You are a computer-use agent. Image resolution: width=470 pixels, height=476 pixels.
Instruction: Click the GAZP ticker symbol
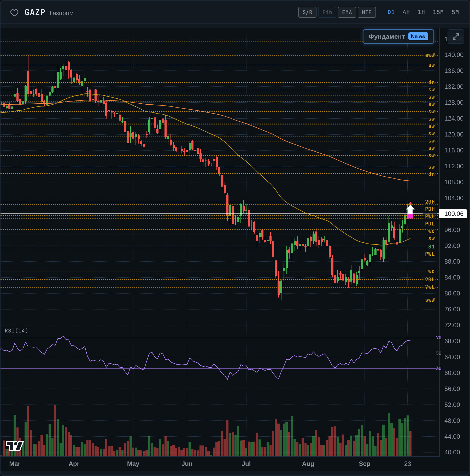[35, 12]
